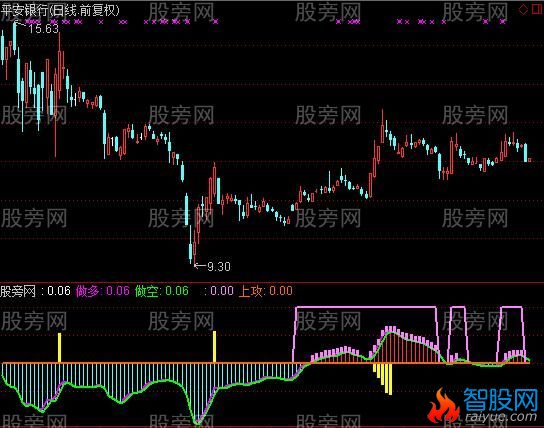Click the red diamond icon top right
Image resolution: width=544 pixels, height=428 pixels.
tap(523, 9)
